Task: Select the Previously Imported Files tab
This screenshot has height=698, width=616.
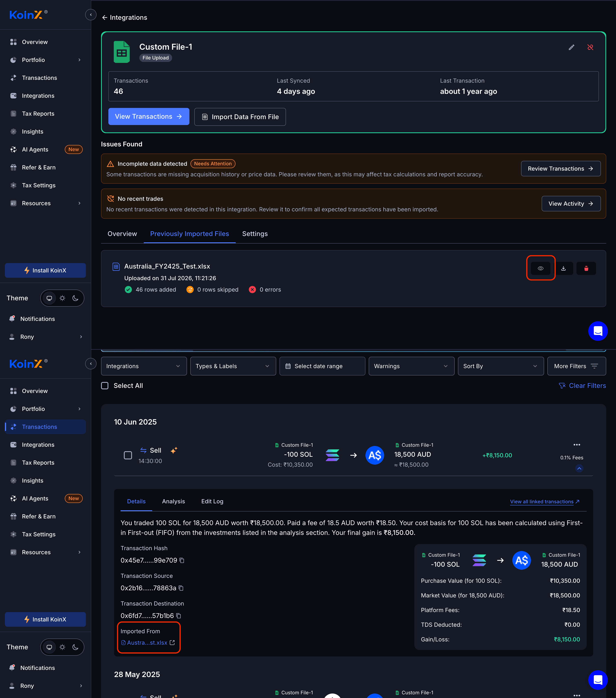Action: click(x=190, y=234)
